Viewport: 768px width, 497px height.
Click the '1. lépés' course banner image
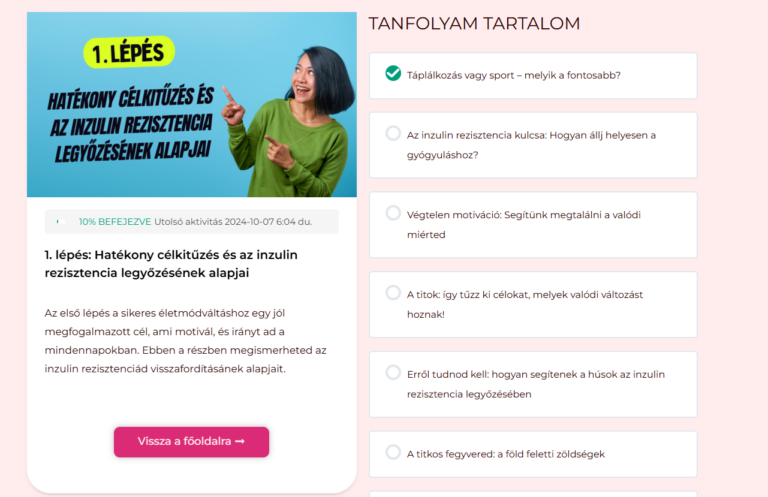point(192,105)
